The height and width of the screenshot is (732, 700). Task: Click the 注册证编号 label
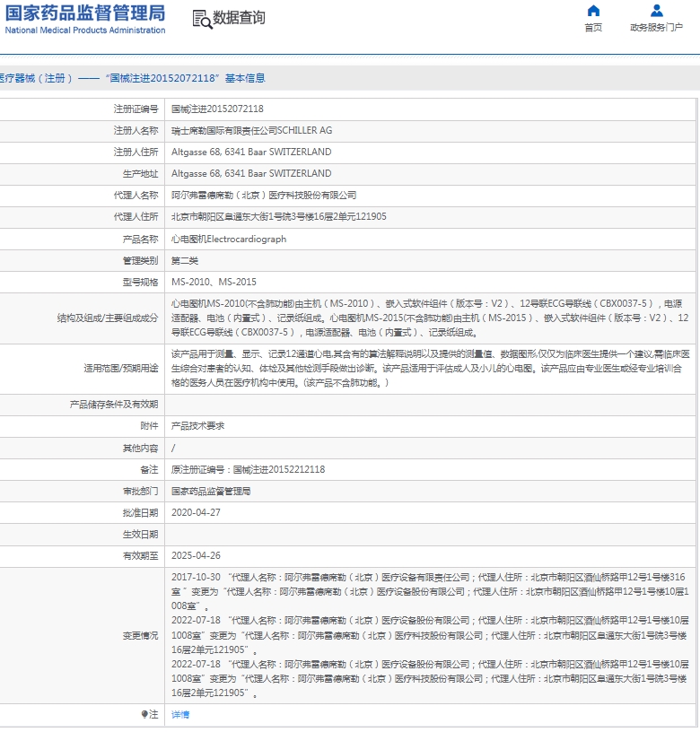[x=136, y=109]
